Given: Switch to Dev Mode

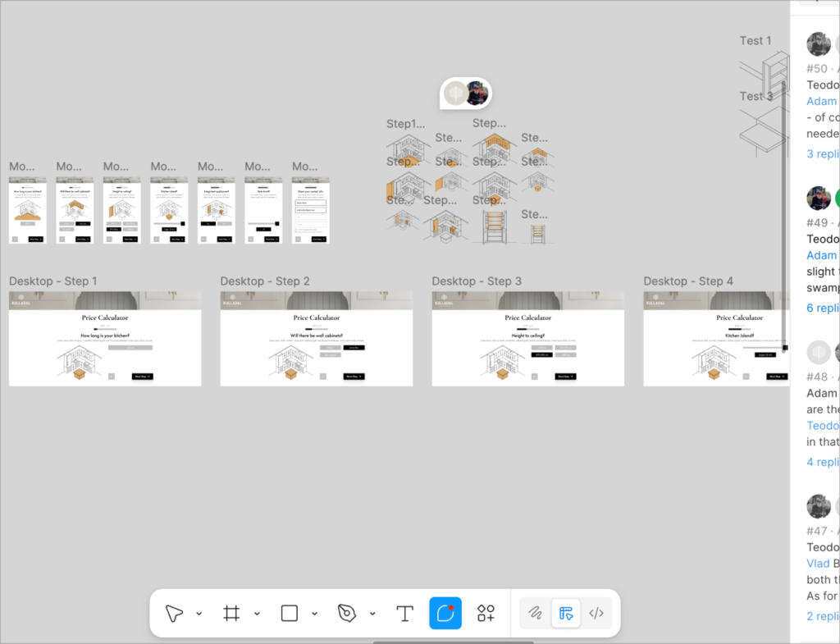Looking at the screenshot, I should click(x=597, y=613).
